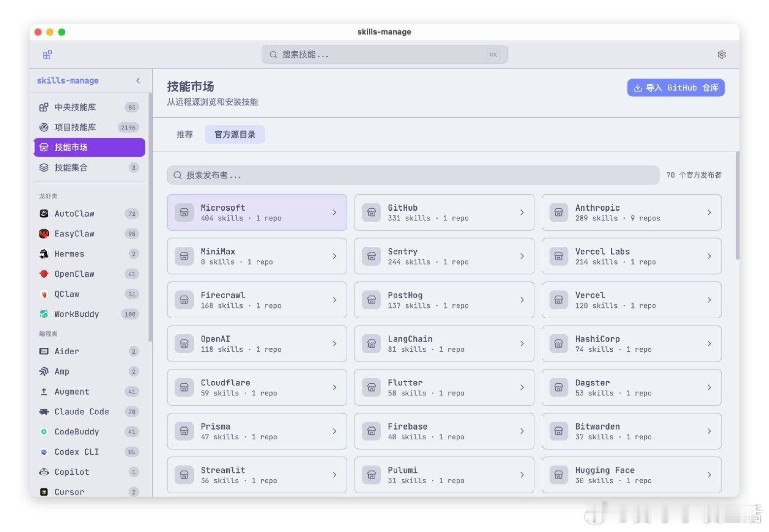Open 技能集合 in the sidebar
Viewport: 769px width, 532px height.
(x=89, y=167)
